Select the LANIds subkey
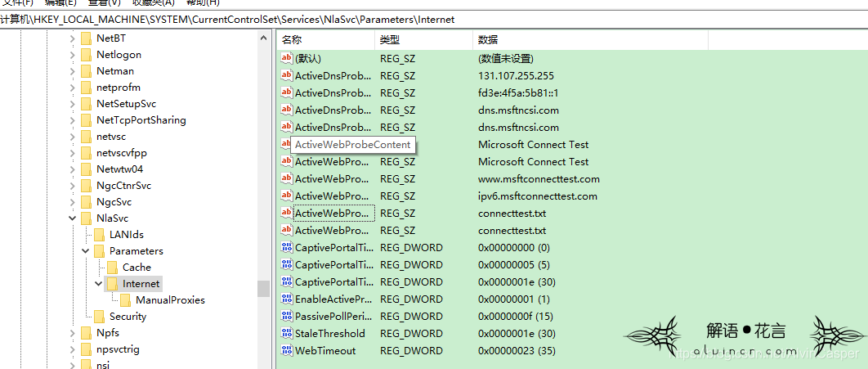868x369 pixels. pos(127,234)
